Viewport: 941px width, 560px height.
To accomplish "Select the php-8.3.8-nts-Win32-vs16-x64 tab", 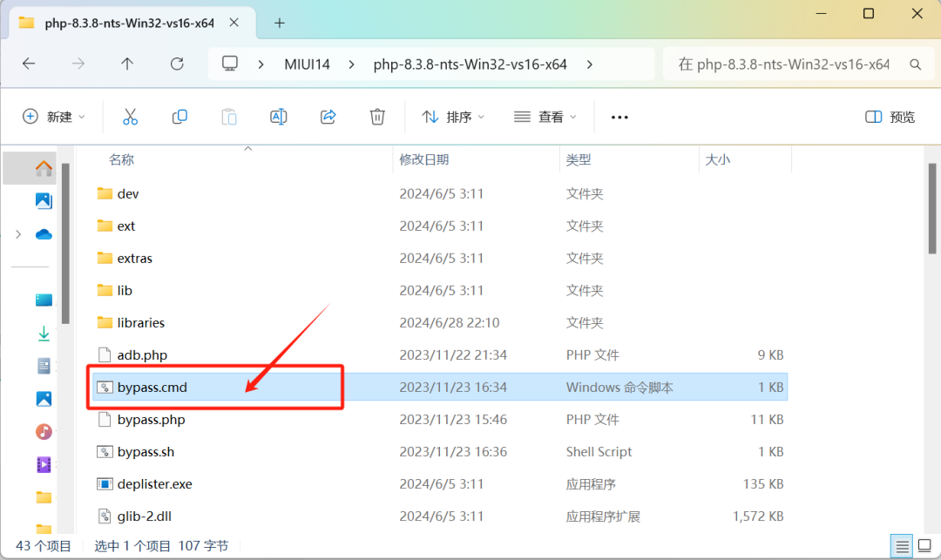I will tap(129, 24).
